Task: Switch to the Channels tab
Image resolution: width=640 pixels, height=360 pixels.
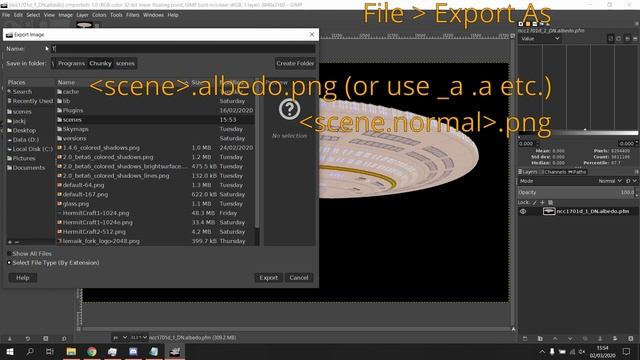Action: (x=553, y=172)
